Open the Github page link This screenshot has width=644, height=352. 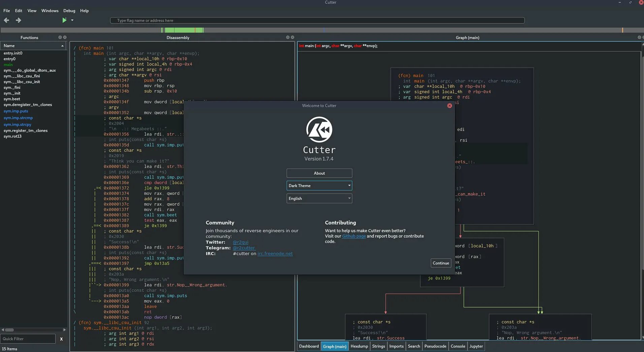354,236
